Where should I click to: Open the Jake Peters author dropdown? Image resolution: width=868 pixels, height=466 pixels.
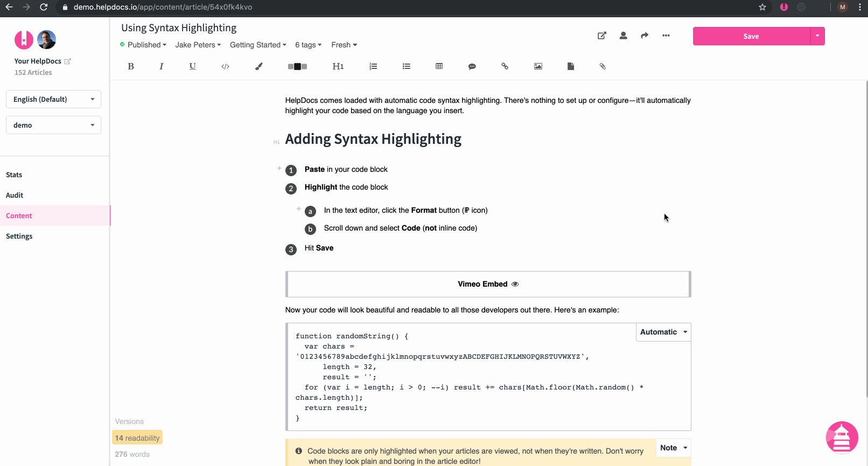tap(198, 45)
